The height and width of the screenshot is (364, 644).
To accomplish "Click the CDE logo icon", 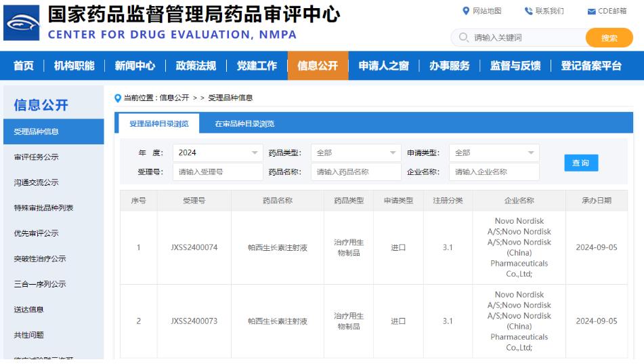I will point(22,24).
